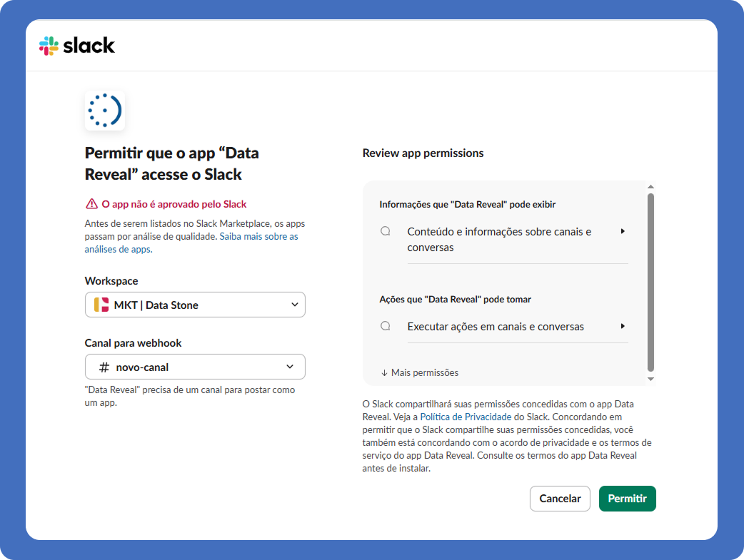The height and width of the screenshot is (560, 744).
Task: Click the scrollbar down arrow in permissions
Action: pos(650,379)
